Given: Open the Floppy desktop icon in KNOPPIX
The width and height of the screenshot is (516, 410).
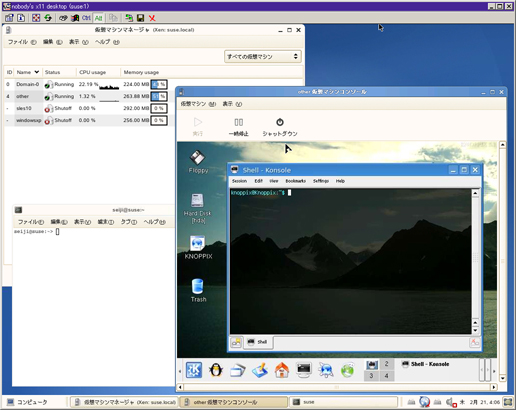Looking at the screenshot, I should click(198, 162).
